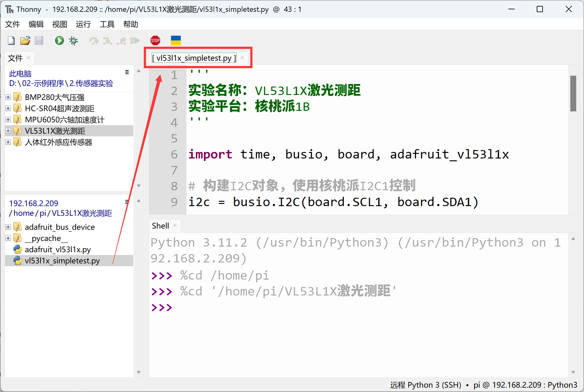Image resolution: width=584 pixels, height=392 pixels.
Task: Click the Step out icon
Action: (x=121, y=40)
